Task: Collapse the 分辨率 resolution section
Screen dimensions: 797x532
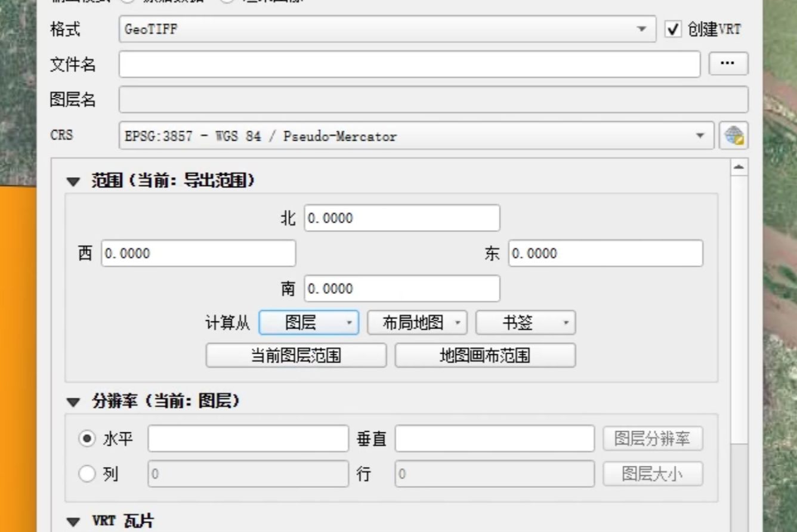Action: (73, 401)
